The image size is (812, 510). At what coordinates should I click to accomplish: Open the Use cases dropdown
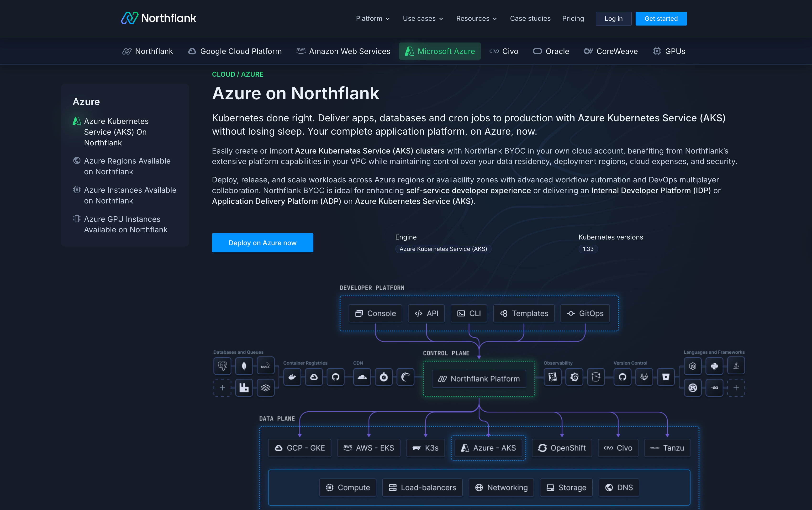(423, 19)
